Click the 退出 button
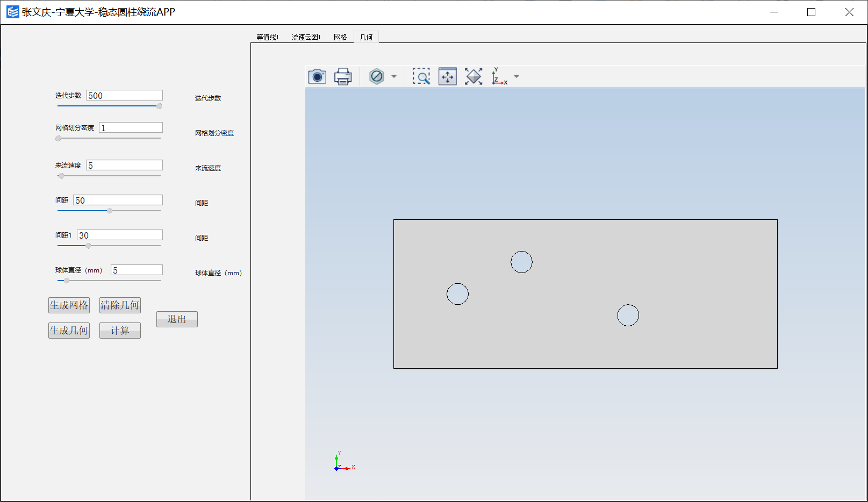Screen dimensions: 868x502 [x=177, y=319]
